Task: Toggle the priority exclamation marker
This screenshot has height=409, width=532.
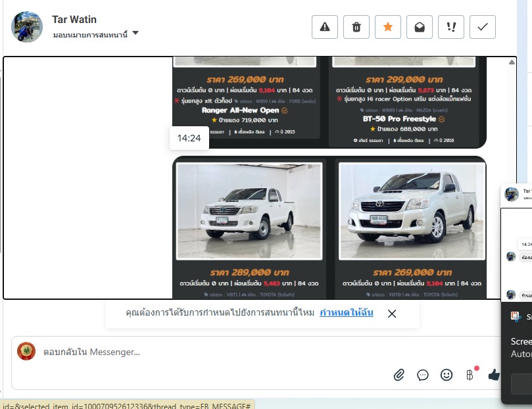Action: click(450, 27)
